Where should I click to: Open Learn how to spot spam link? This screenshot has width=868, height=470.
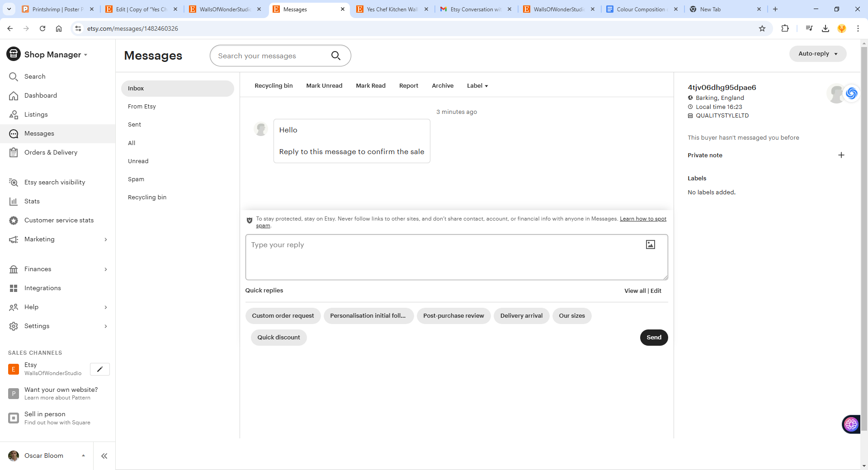[x=461, y=222]
